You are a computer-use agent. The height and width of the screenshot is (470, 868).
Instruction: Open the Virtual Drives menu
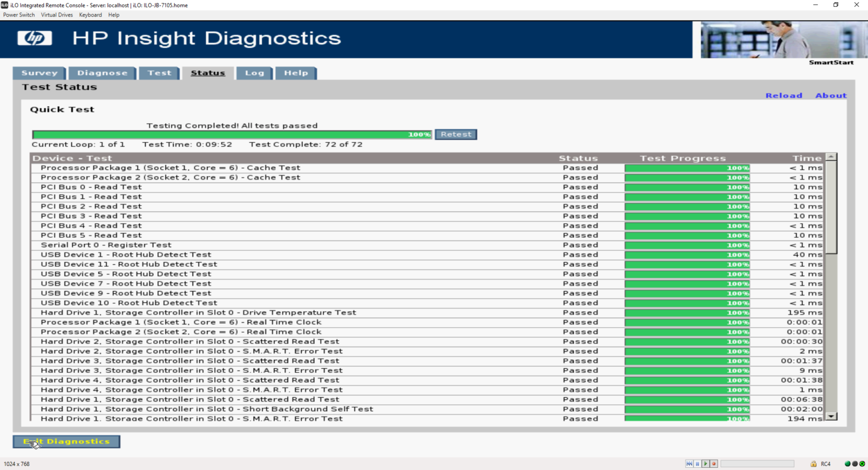tap(57, 15)
